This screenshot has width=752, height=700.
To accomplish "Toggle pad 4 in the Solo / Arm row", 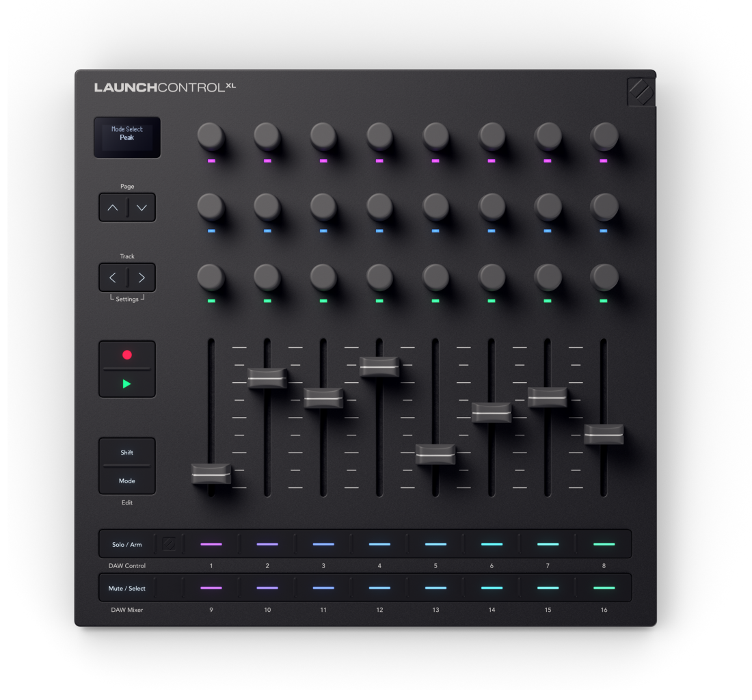I will pos(380,544).
